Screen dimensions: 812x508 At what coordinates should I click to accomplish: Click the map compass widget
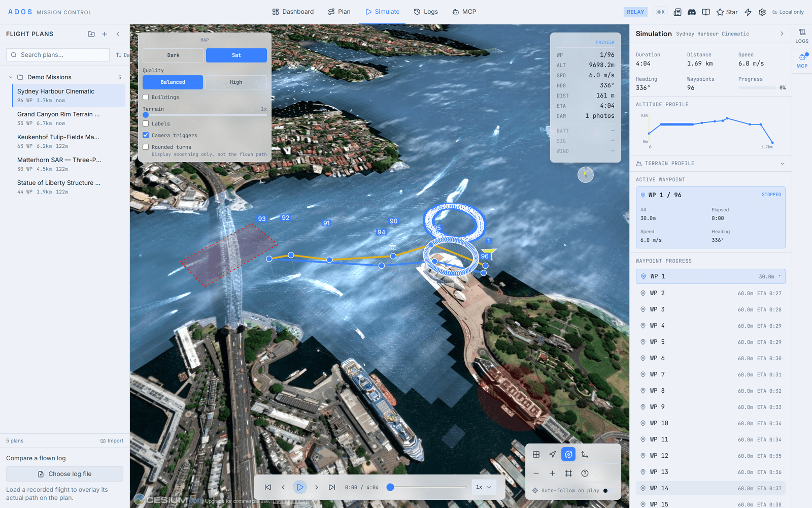click(x=586, y=175)
